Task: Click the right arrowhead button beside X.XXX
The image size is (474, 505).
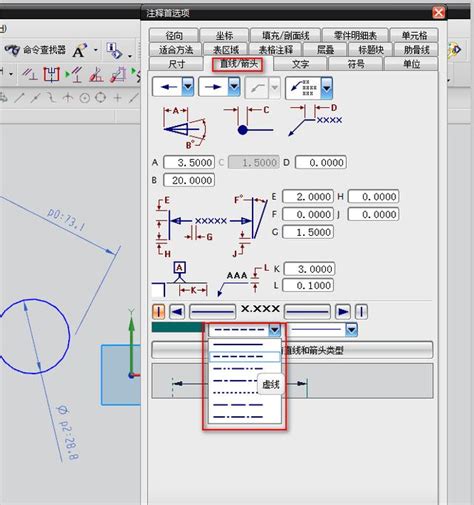Action: (x=343, y=312)
